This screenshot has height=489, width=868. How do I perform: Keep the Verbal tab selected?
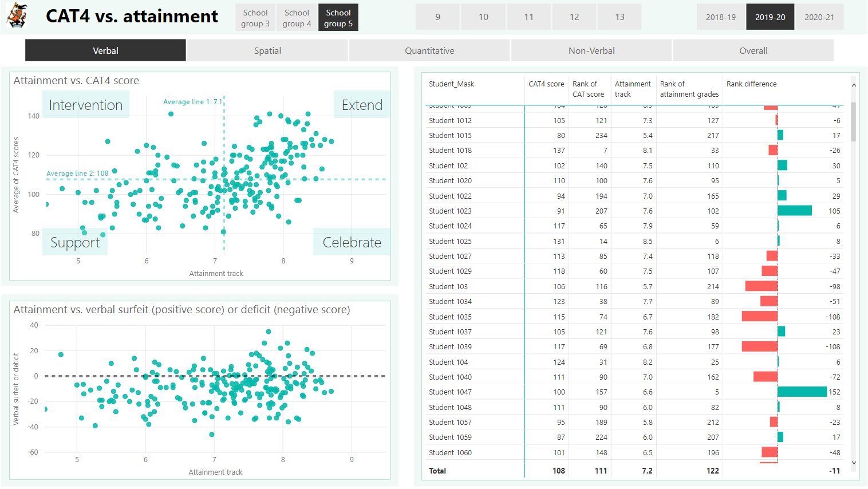click(105, 50)
